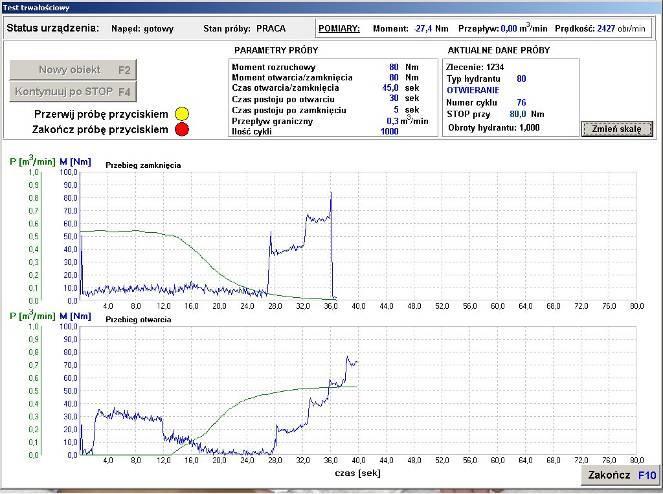Click the yellow Przerwij próbę indicator
663x494 pixels.
pos(182,114)
